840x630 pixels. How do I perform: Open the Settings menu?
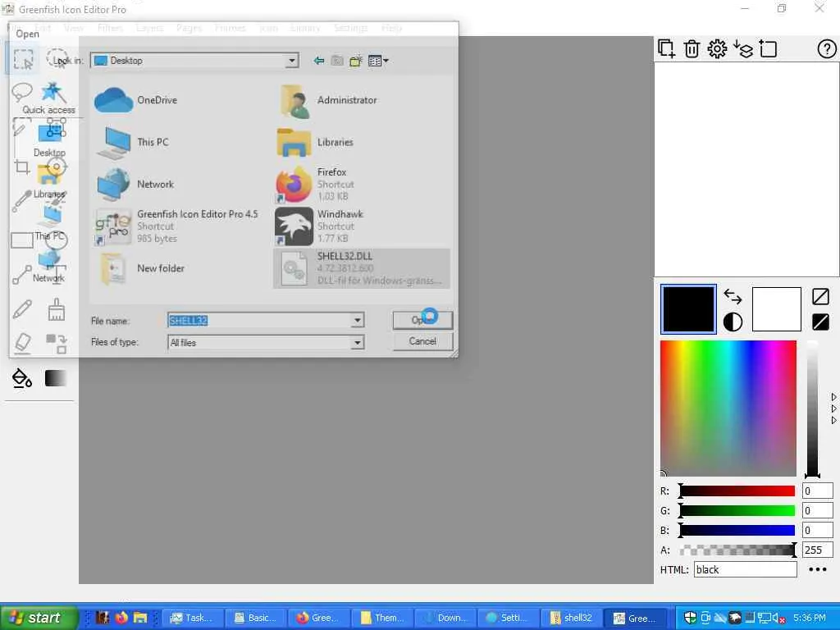350,28
